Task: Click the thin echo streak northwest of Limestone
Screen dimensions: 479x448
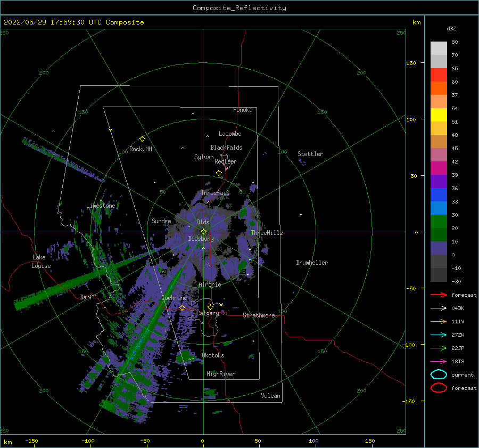Action: click(63, 159)
